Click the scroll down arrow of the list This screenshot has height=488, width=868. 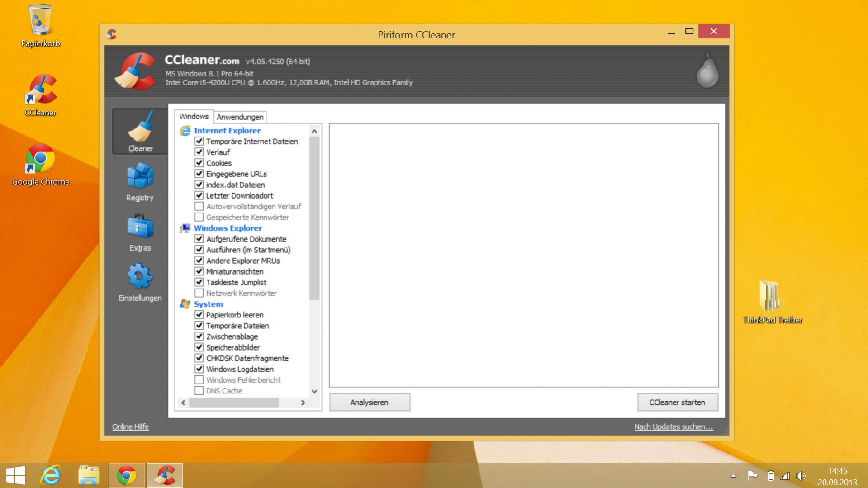pos(314,391)
